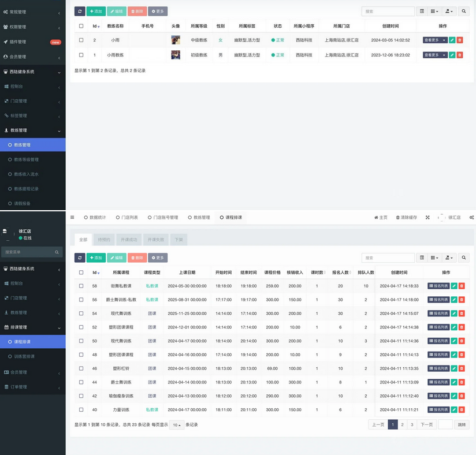Viewport: 476px width, 455px height.
Task: Click the fullscreen icon beside 清除缓存
Action: pyautogui.click(x=427, y=218)
